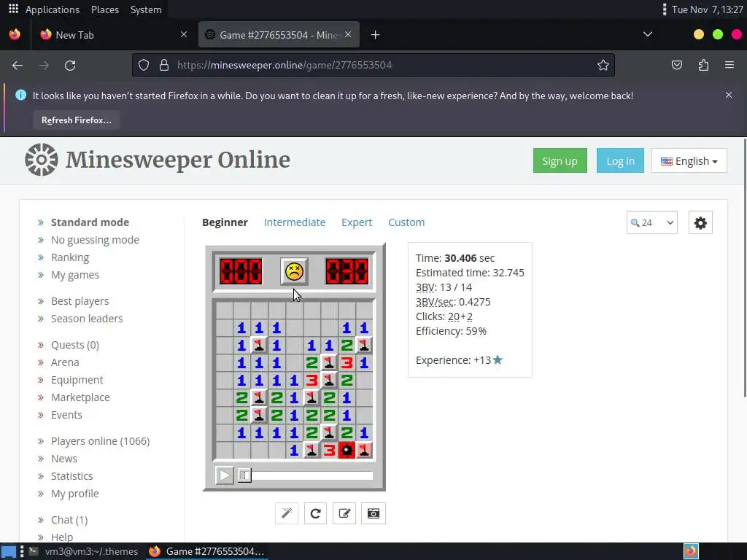Open the Arena page
The width and height of the screenshot is (747, 560).
point(65,362)
